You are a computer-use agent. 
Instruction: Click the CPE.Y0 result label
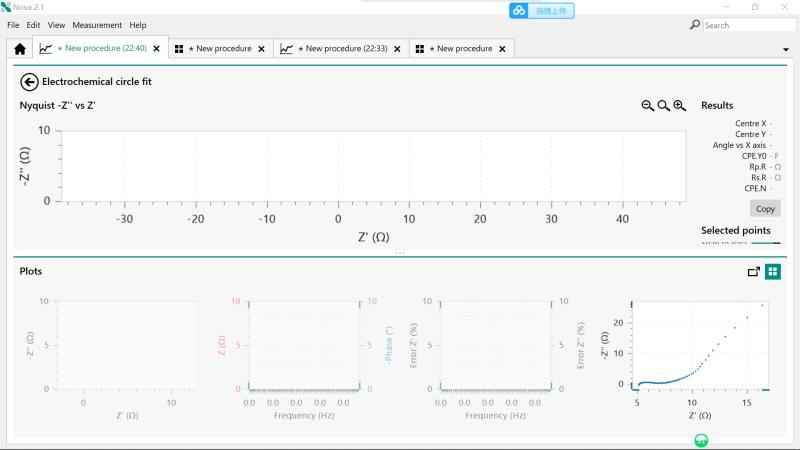click(x=754, y=156)
